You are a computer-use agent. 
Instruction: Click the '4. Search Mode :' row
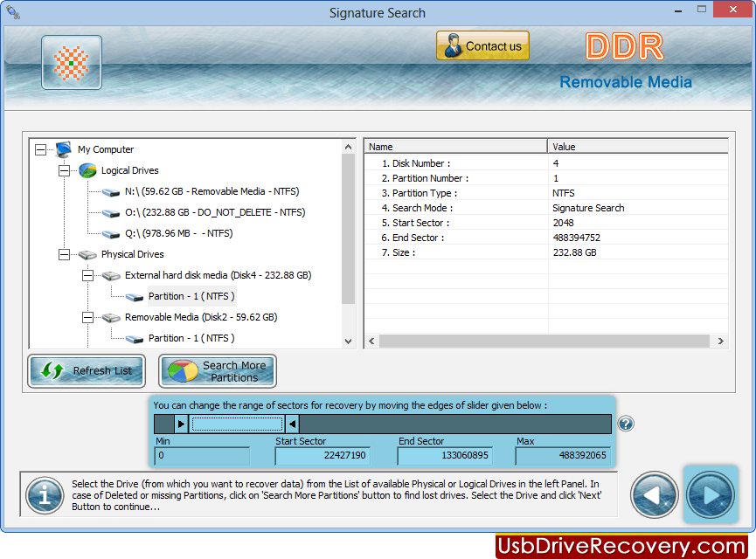pos(546,208)
